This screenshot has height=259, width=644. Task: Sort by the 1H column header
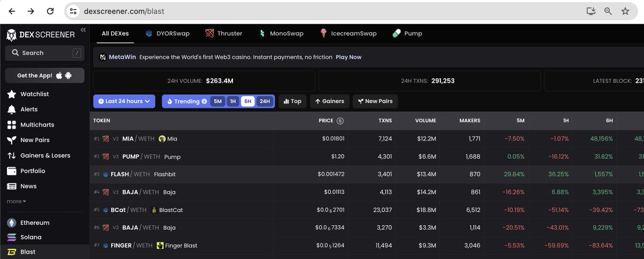pos(566,121)
